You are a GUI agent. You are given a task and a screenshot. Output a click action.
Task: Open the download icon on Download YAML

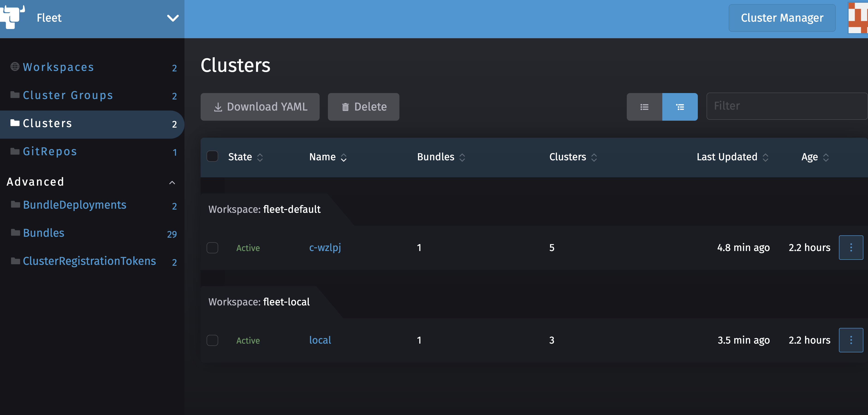218,107
